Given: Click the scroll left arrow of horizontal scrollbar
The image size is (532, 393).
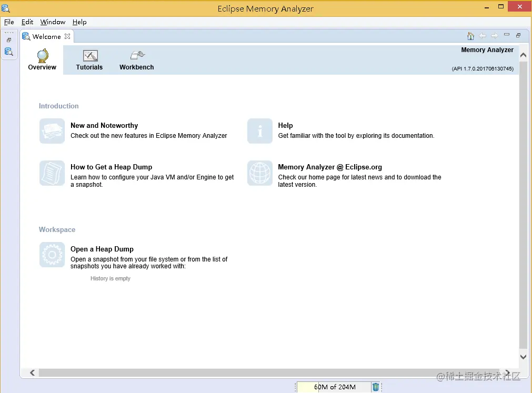Looking at the screenshot, I should click(x=32, y=372).
